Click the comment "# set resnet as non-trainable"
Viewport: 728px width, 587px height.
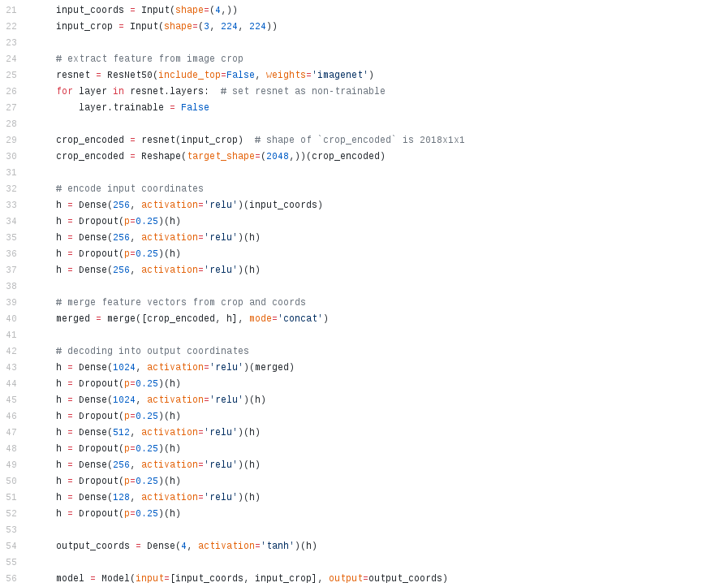coord(303,91)
